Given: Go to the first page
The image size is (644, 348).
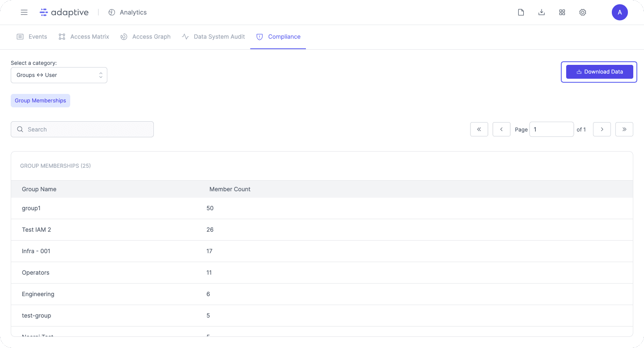Looking at the screenshot, I should [x=479, y=129].
